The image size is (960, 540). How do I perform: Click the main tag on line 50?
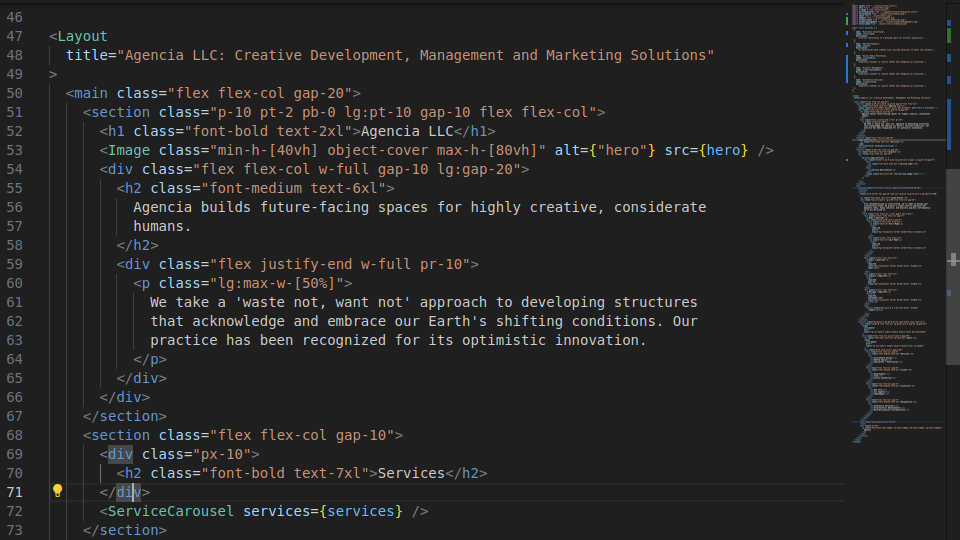click(x=91, y=93)
